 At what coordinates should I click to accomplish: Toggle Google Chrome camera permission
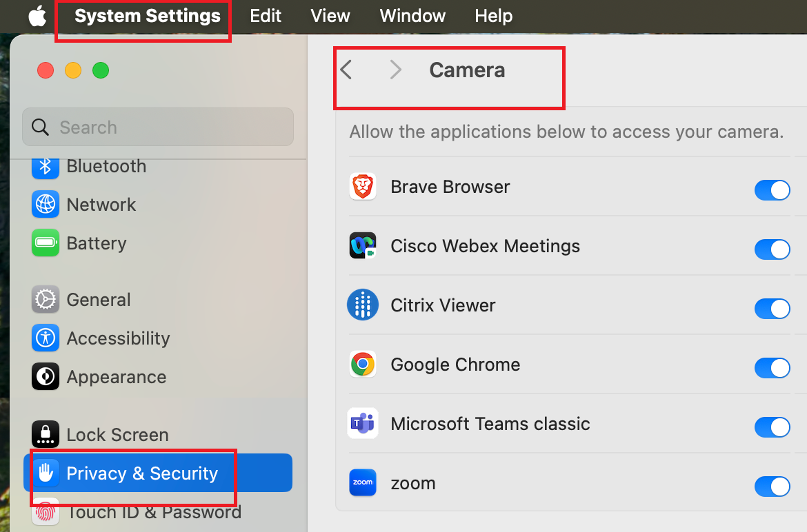click(772, 367)
